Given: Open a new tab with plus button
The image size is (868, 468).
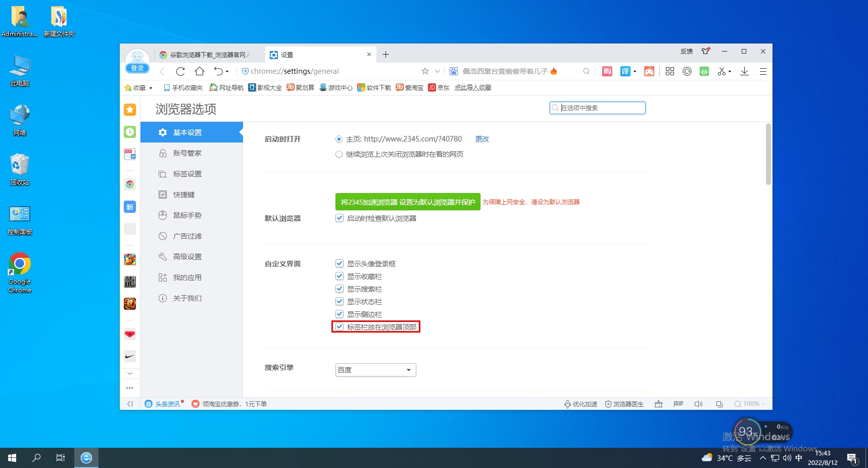Looking at the screenshot, I should [385, 55].
